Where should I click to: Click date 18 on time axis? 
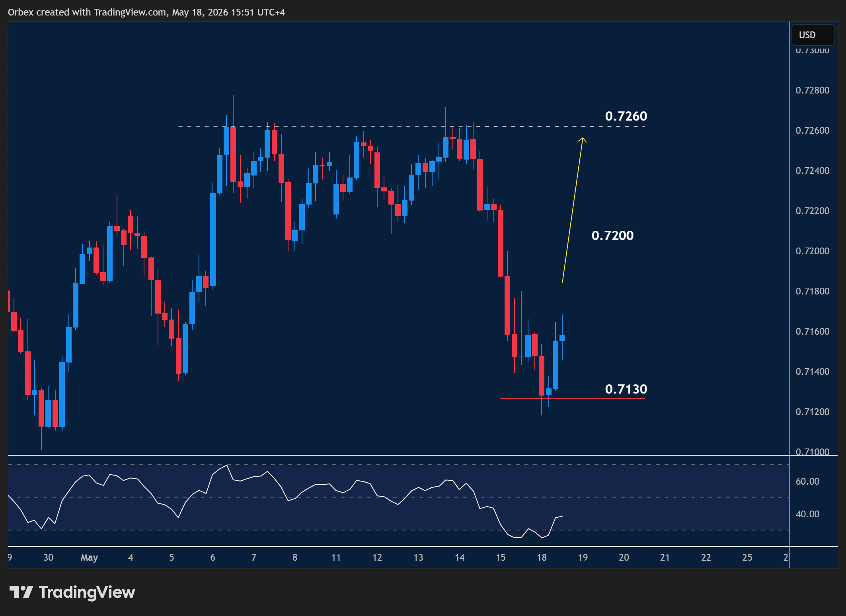point(542,558)
